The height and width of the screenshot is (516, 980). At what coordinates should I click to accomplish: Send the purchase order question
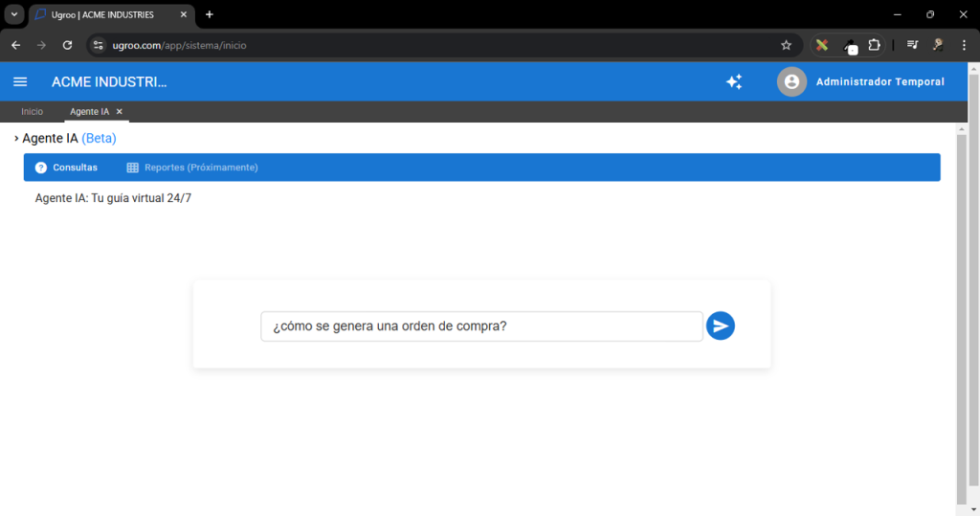point(721,326)
